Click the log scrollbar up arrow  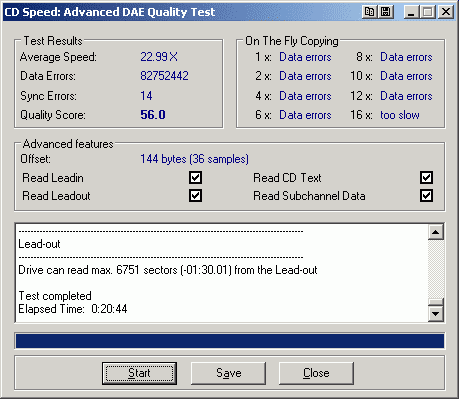(436, 232)
